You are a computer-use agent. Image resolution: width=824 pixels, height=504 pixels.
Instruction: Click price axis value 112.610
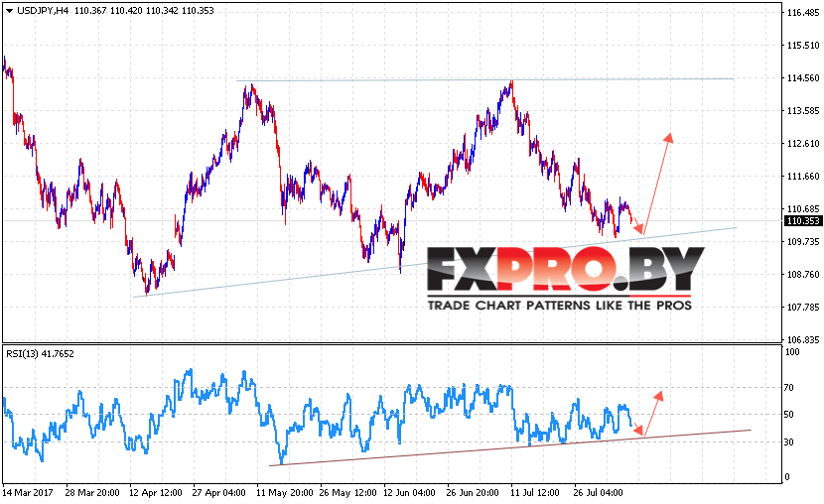tap(803, 143)
